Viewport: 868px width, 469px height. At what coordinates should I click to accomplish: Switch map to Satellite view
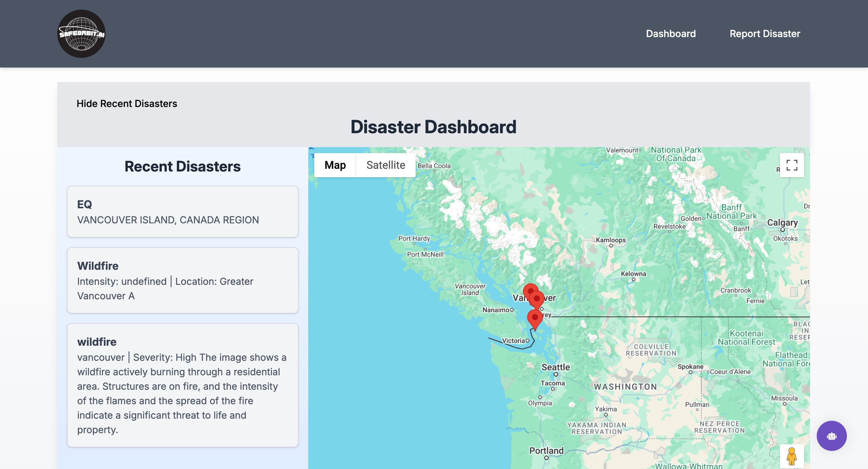point(385,165)
